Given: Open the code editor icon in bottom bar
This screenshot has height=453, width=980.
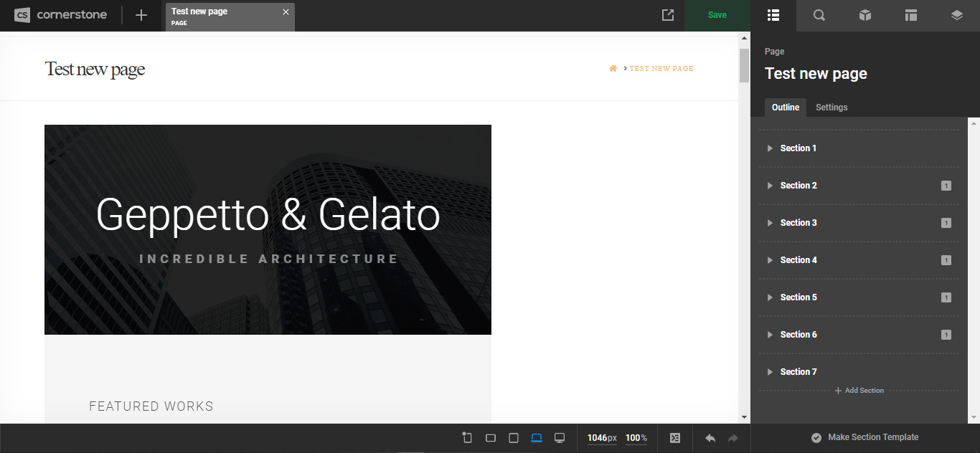Looking at the screenshot, I should (674, 438).
